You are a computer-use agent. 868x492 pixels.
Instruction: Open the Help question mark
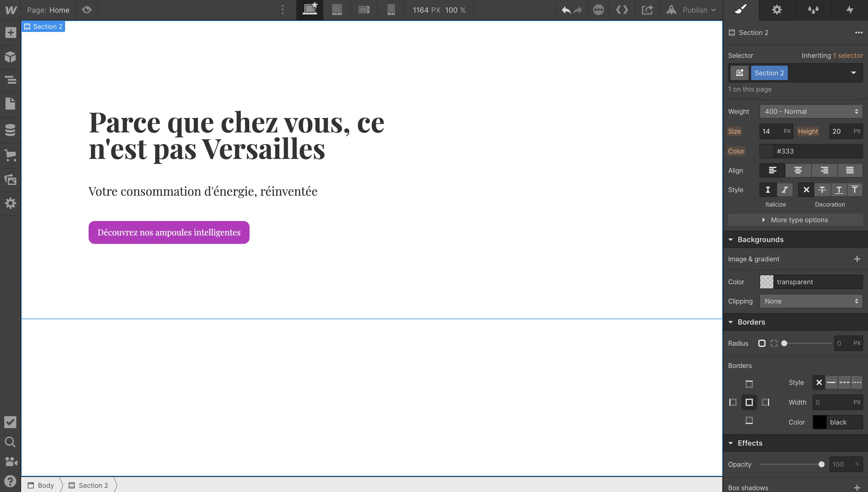(11, 481)
